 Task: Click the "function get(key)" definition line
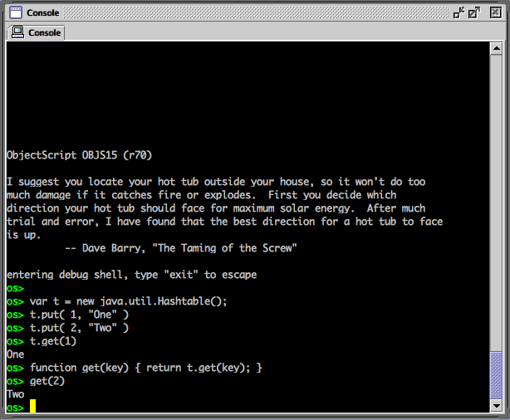(145, 368)
